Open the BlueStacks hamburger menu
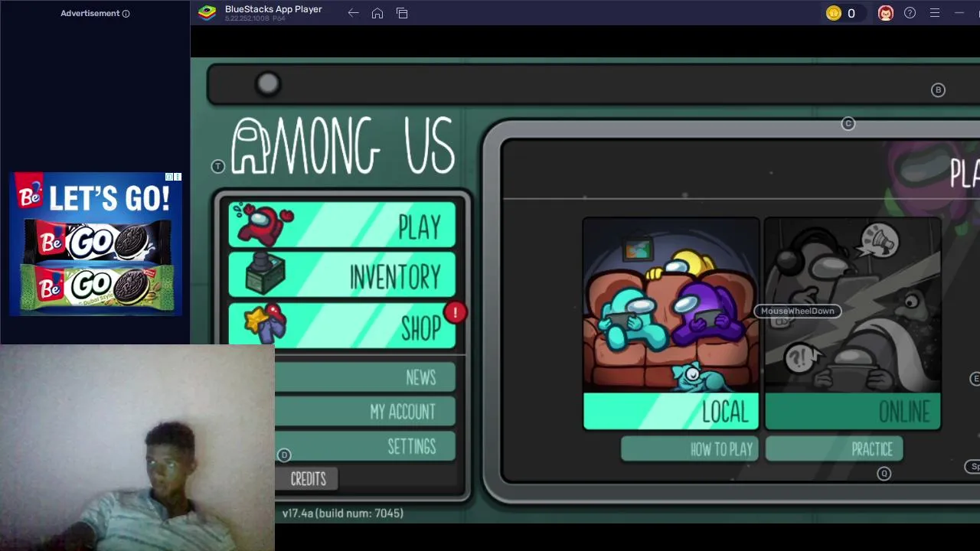Viewport: 980px width, 551px height. [934, 13]
